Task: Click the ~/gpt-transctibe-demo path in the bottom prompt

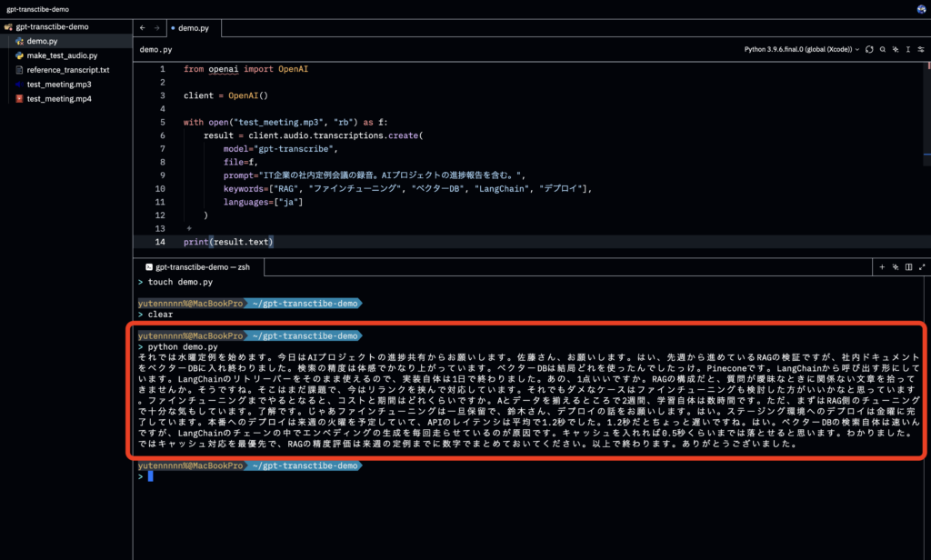Action: [305, 465]
